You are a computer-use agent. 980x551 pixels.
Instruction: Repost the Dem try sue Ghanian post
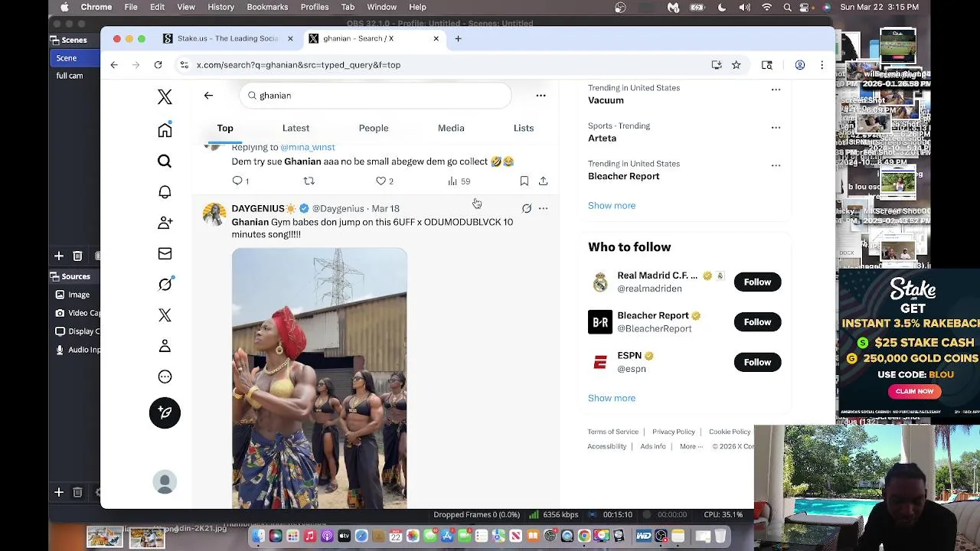309,181
